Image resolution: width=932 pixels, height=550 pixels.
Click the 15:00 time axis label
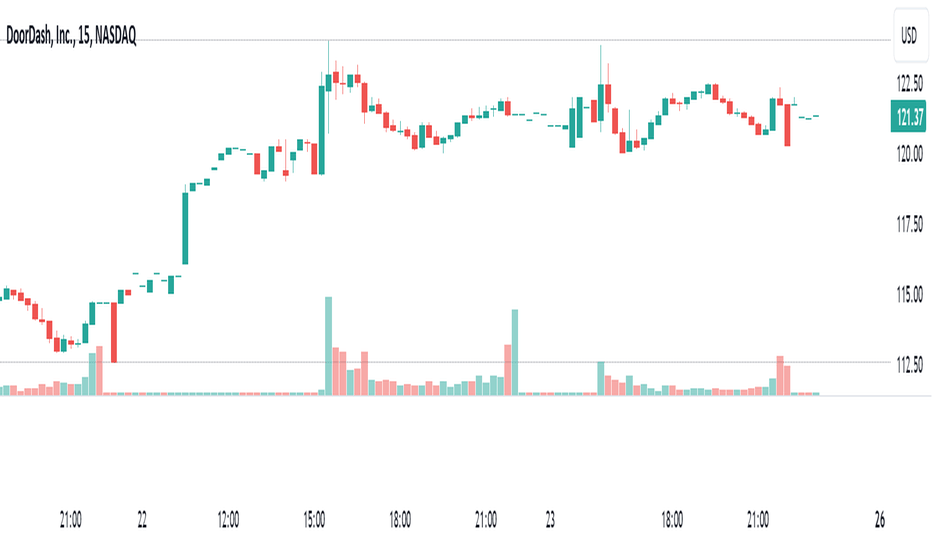pos(314,520)
